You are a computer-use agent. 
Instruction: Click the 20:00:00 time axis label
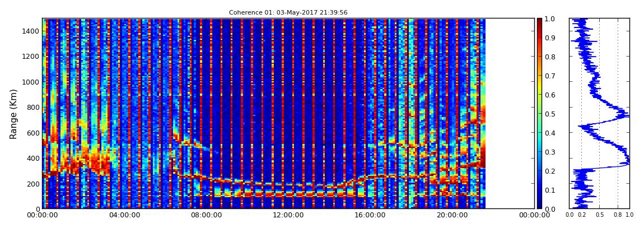(451, 215)
